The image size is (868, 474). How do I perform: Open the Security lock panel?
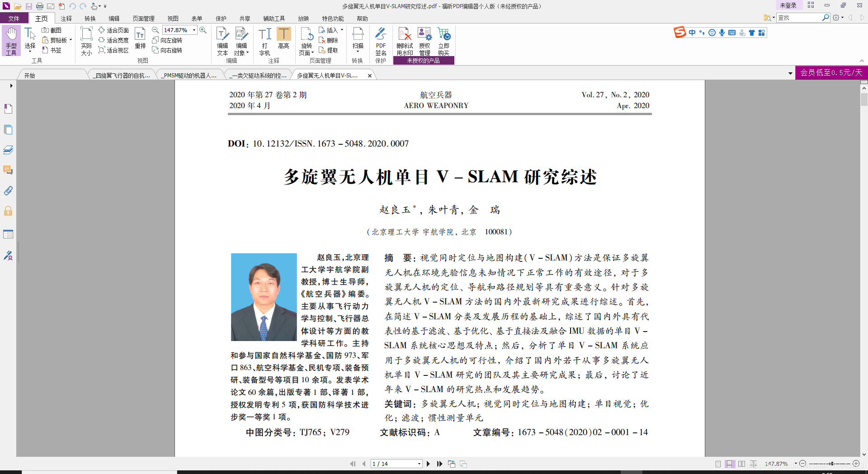click(x=8, y=211)
